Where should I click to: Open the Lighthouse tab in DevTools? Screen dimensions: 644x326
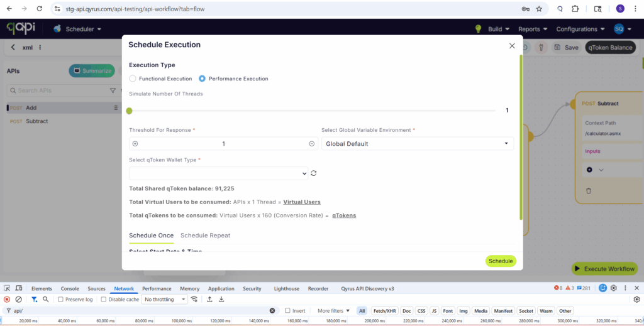tap(287, 289)
